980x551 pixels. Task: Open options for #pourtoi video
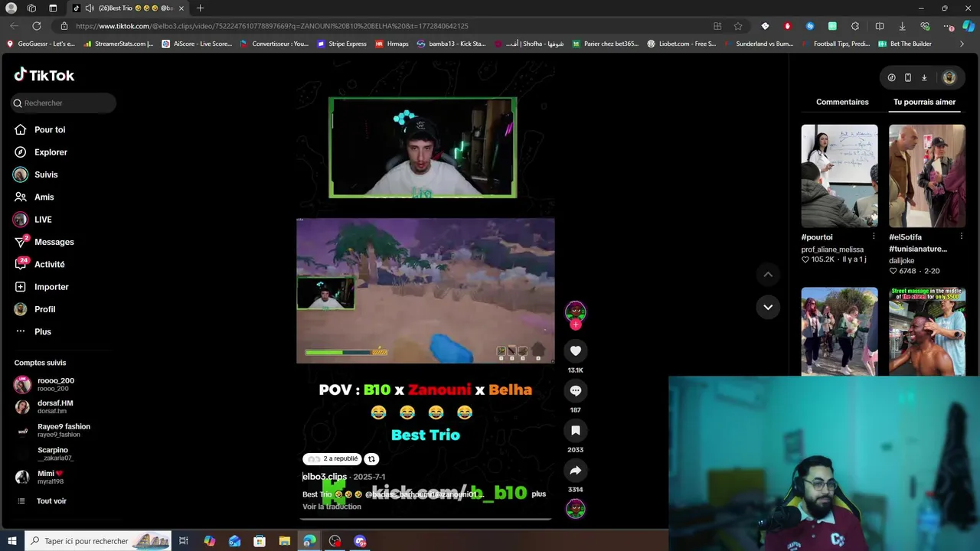[874, 236]
